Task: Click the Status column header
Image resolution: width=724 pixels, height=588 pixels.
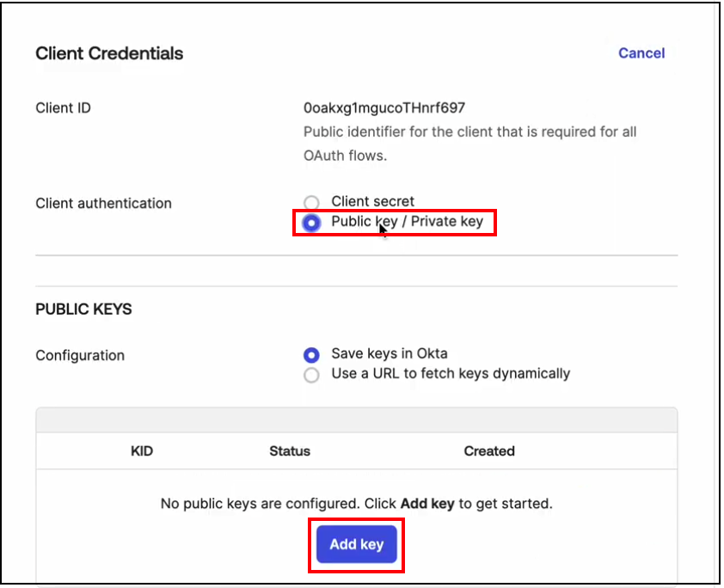Action: coord(290,450)
